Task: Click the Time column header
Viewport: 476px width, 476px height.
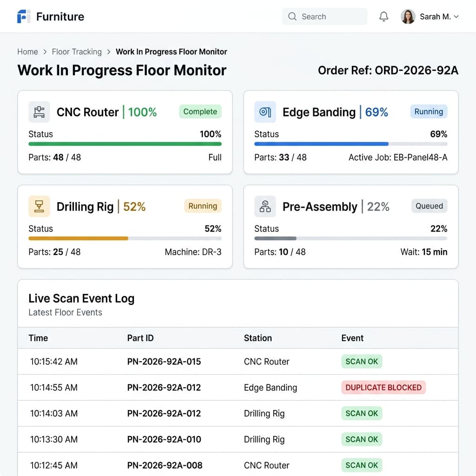Action: point(38,338)
